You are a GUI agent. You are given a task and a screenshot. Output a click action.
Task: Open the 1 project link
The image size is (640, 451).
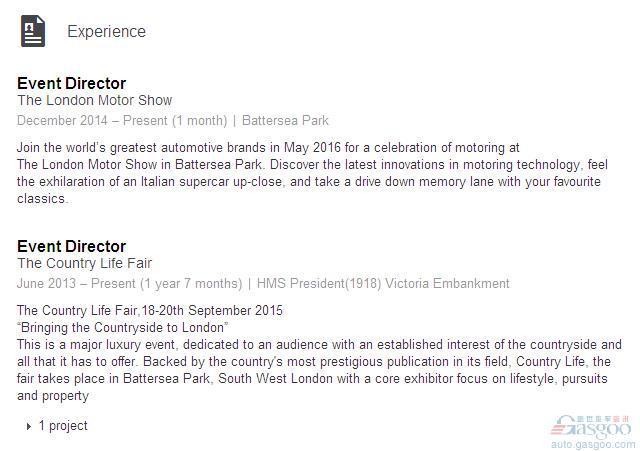[x=63, y=426]
